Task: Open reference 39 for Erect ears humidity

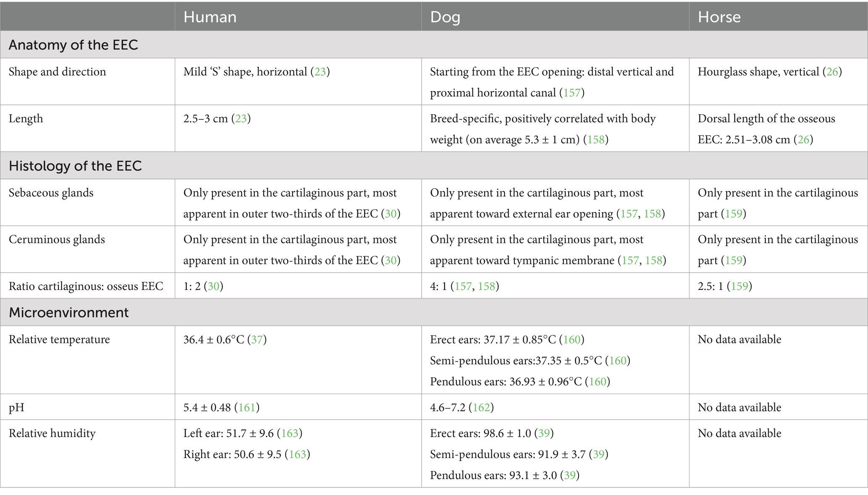Action: pyautogui.click(x=544, y=434)
